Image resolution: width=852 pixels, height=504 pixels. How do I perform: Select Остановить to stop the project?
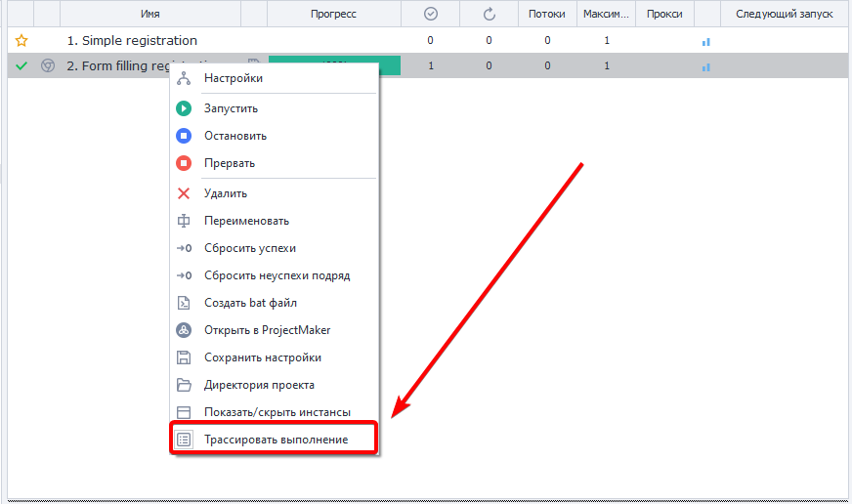pyautogui.click(x=234, y=136)
